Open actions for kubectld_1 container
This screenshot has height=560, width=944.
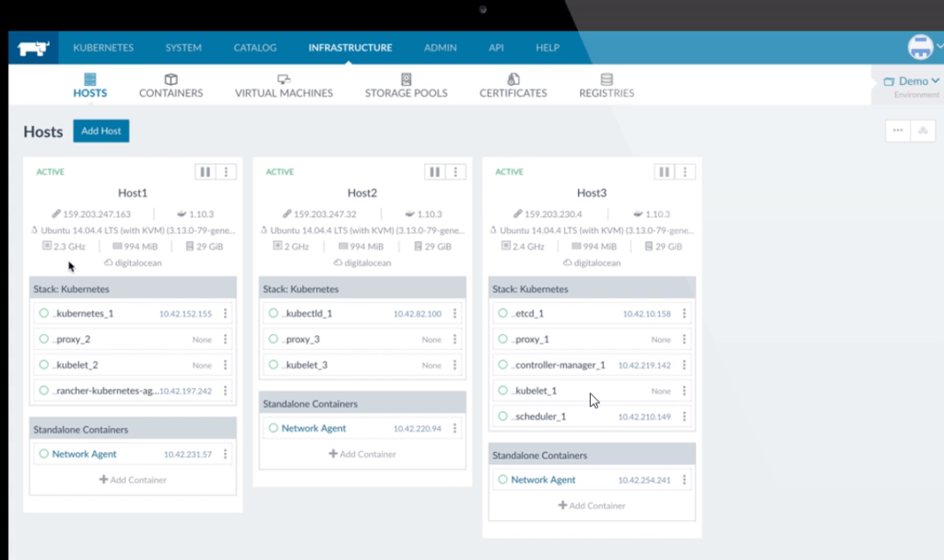point(454,313)
